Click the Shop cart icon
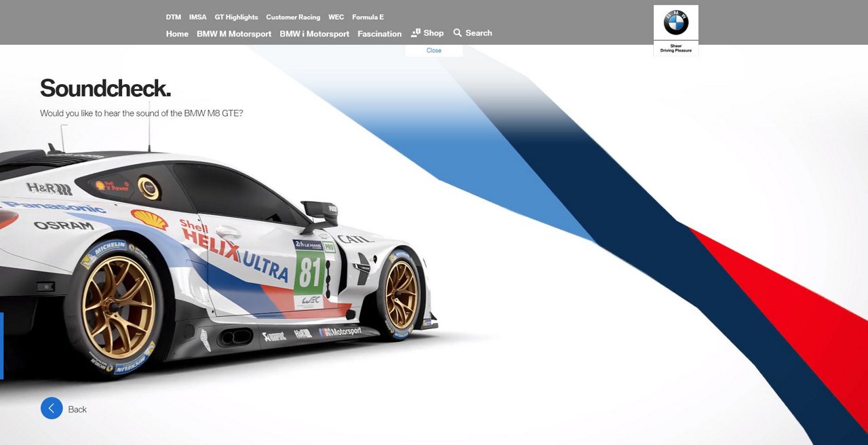The height and width of the screenshot is (445, 868). tap(416, 33)
